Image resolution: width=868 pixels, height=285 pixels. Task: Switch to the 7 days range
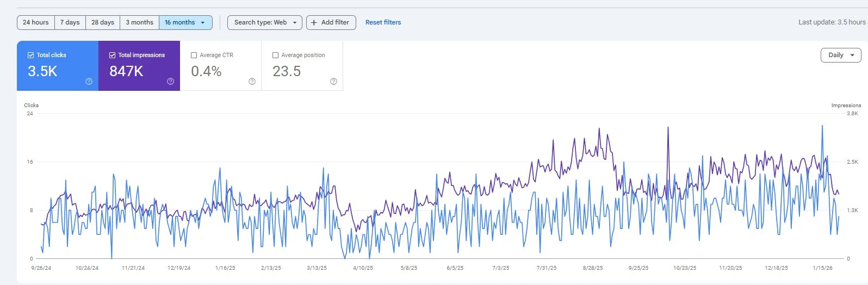(70, 22)
